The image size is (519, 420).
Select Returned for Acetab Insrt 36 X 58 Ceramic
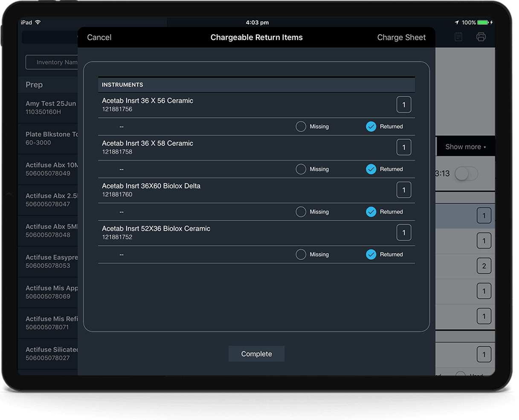(x=371, y=169)
